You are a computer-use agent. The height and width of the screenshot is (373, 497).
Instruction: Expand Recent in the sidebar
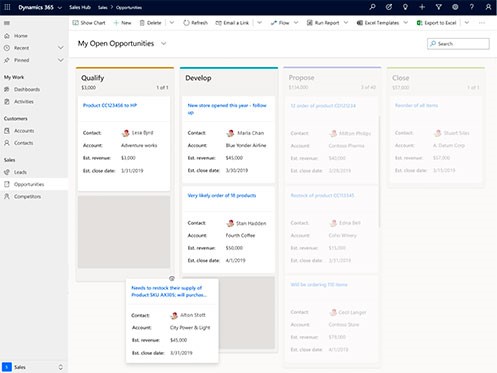61,48
